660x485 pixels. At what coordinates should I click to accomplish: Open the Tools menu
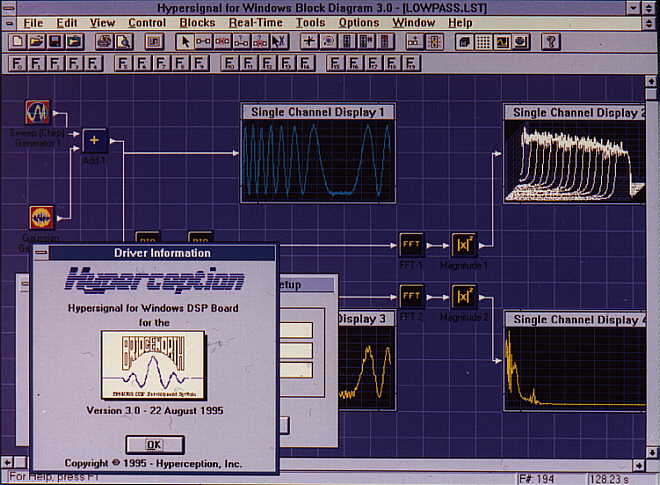311,23
